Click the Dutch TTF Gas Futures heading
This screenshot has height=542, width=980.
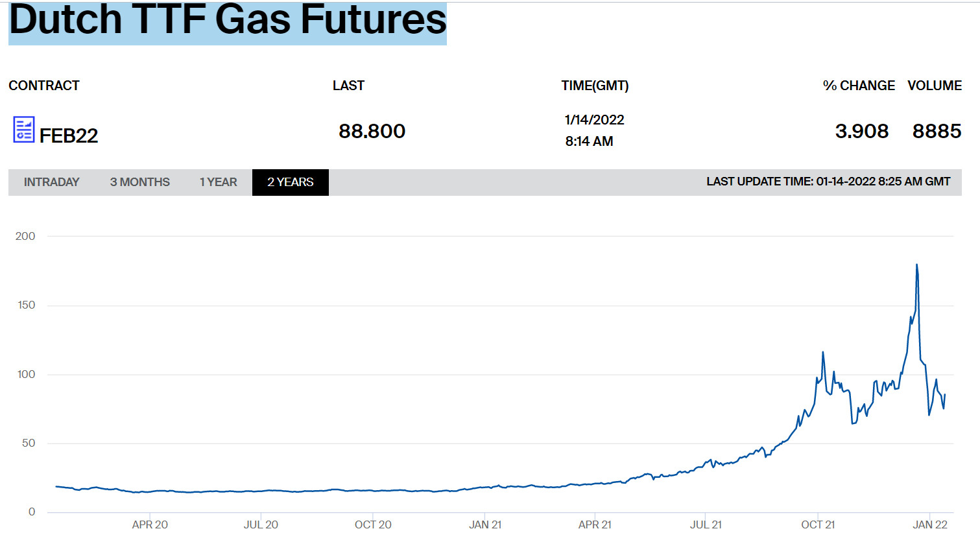tap(227, 21)
